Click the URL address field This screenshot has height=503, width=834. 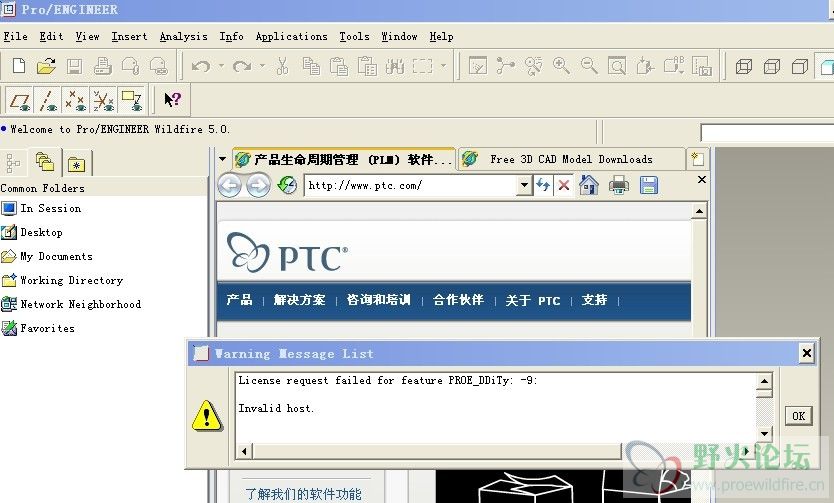411,185
